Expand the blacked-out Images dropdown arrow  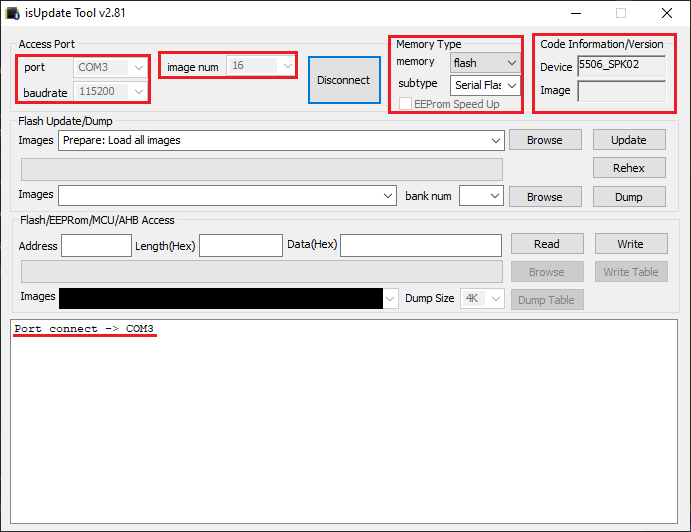pos(390,299)
